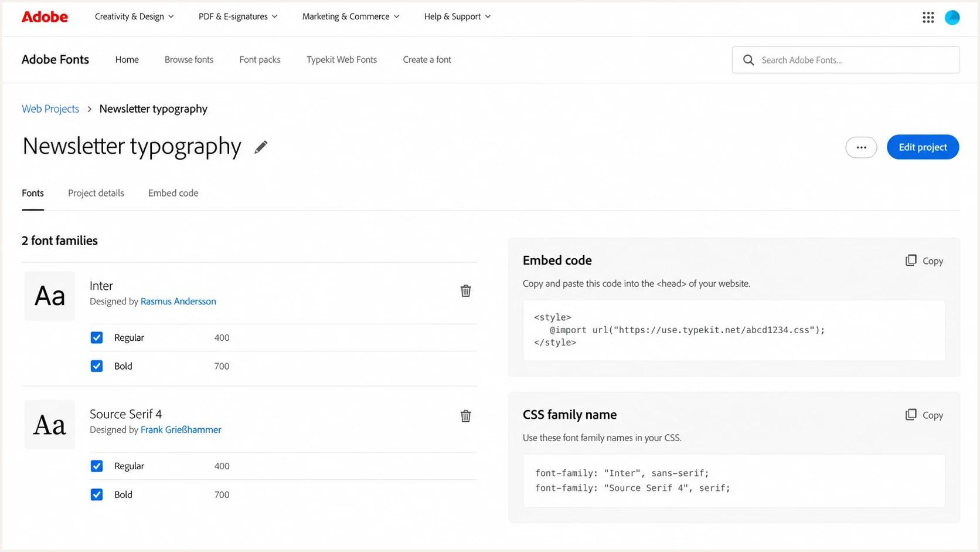Click the @import typekit code line
The height and width of the screenshot is (552, 980).
pyautogui.click(x=686, y=330)
